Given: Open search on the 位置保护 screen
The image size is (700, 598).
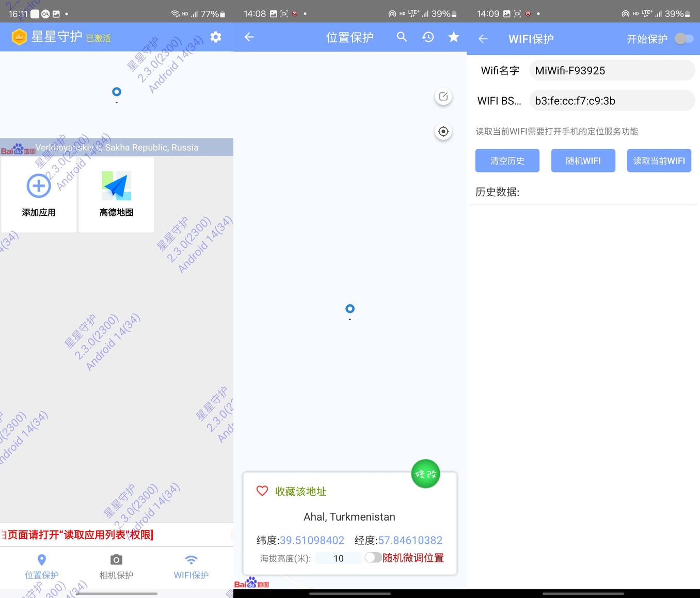Looking at the screenshot, I should tap(402, 37).
